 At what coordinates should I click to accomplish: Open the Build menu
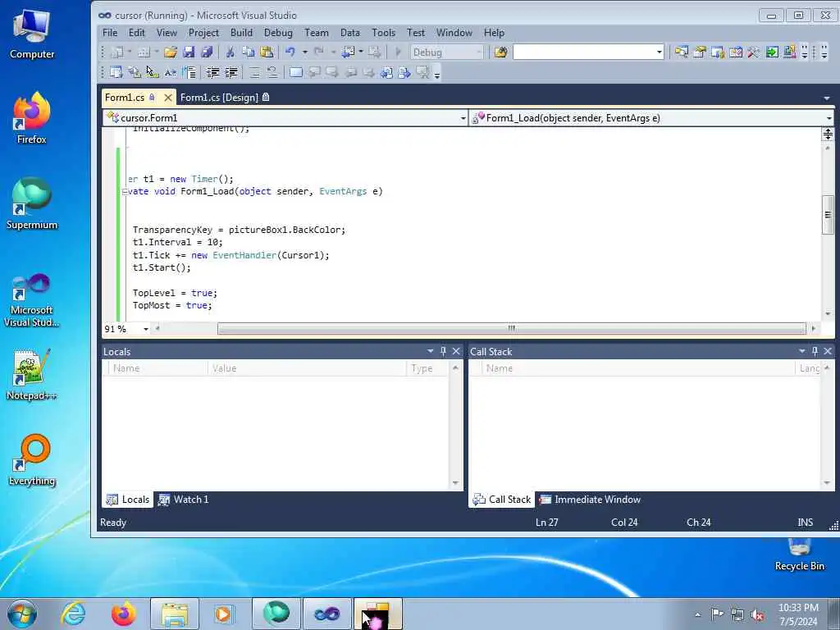tap(241, 33)
